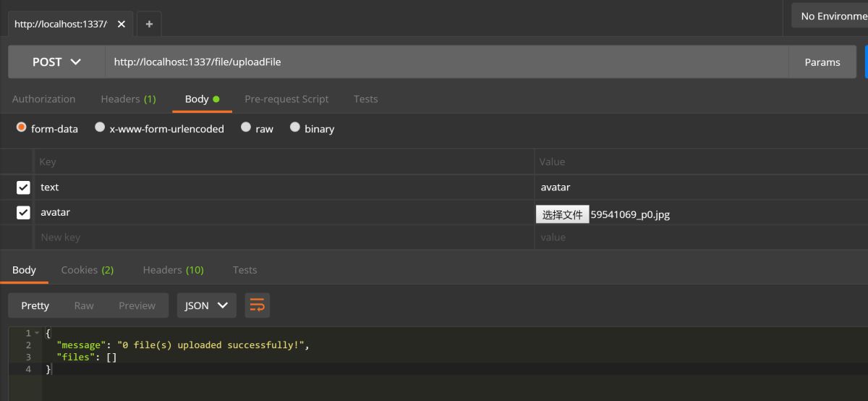
Task: Click the Value column header
Action: click(x=553, y=162)
